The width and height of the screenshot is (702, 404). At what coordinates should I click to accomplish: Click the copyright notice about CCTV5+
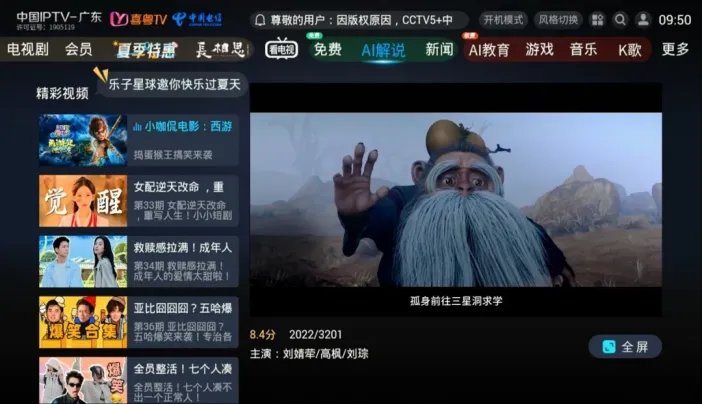361,20
